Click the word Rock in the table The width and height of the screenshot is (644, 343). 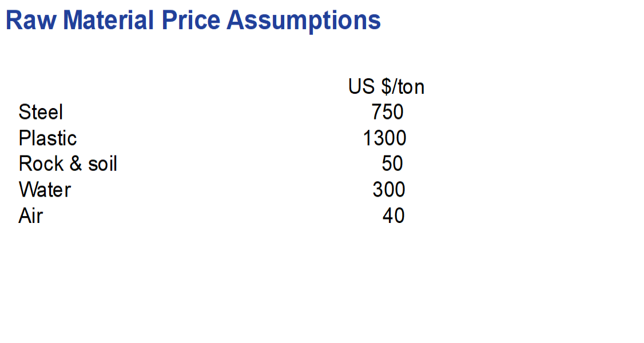coord(42,163)
